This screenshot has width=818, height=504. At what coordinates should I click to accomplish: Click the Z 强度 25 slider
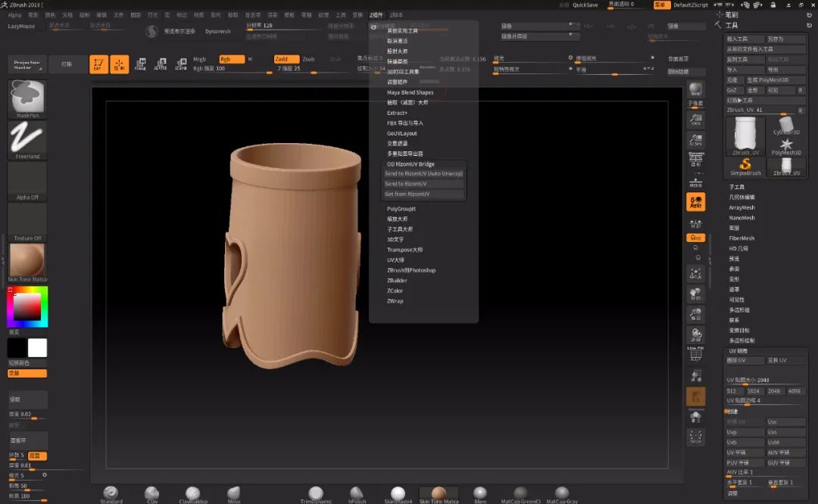[311, 70]
